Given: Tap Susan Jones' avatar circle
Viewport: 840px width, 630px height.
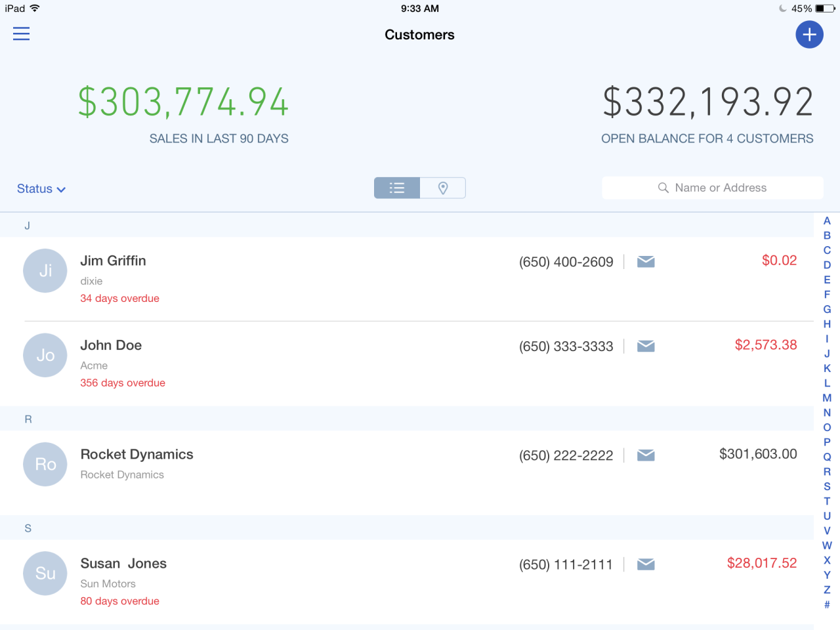Looking at the screenshot, I should 45,573.
